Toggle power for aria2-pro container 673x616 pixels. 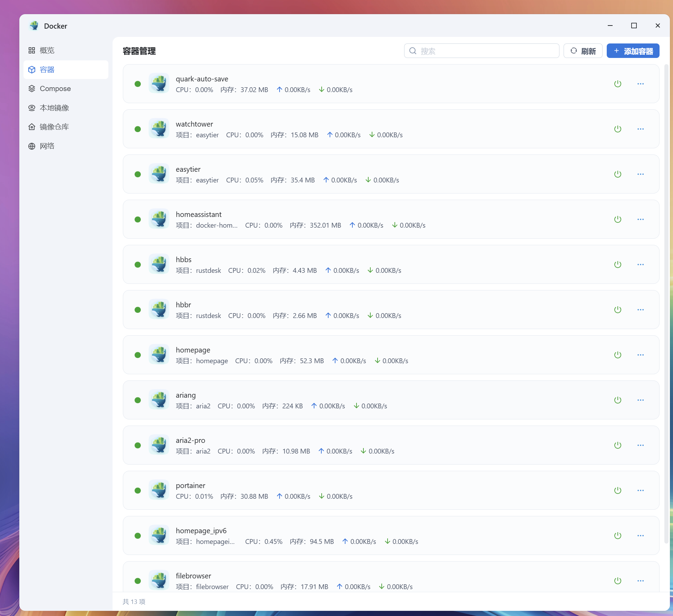click(x=618, y=445)
